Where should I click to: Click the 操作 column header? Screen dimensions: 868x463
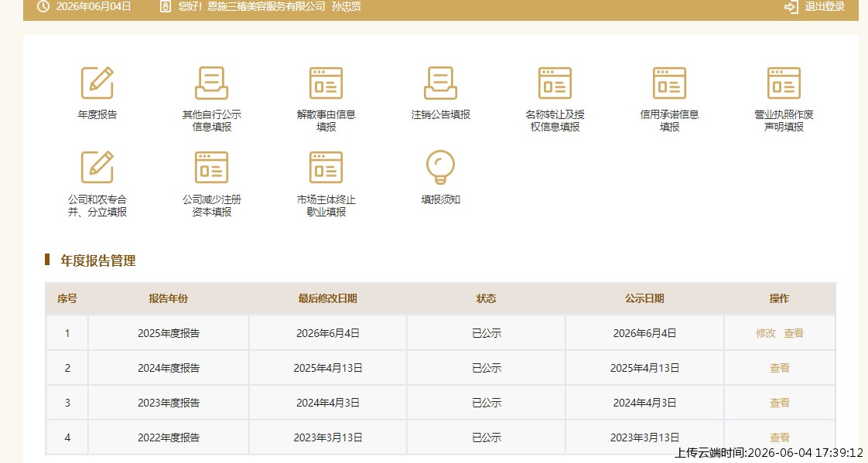pyautogui.click(x=780, y=298)
